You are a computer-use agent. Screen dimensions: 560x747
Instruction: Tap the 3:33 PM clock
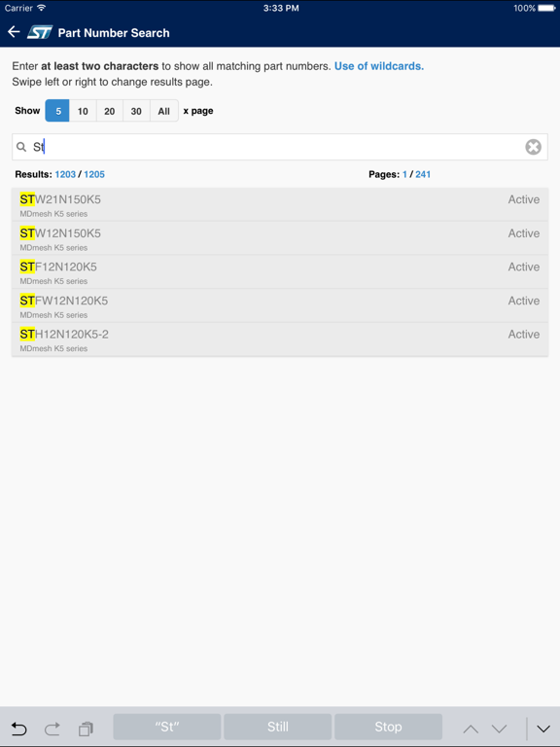[x=281, y=8]
